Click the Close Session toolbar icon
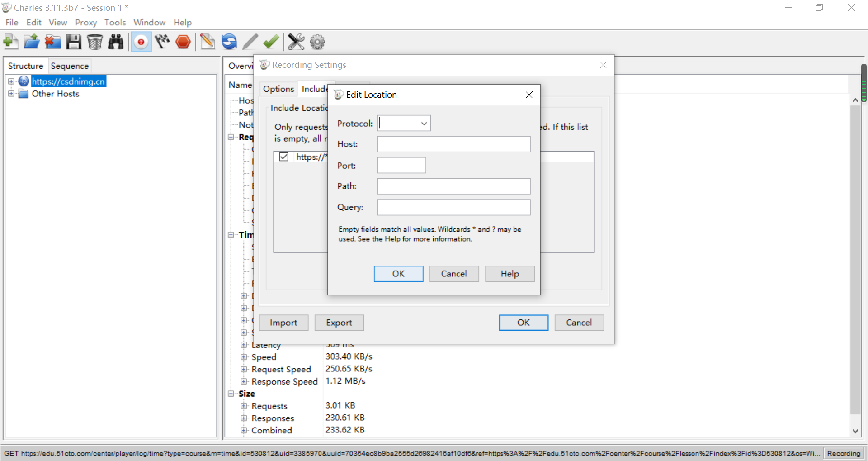This screenshot has width=868, height=461. (52, 42)
